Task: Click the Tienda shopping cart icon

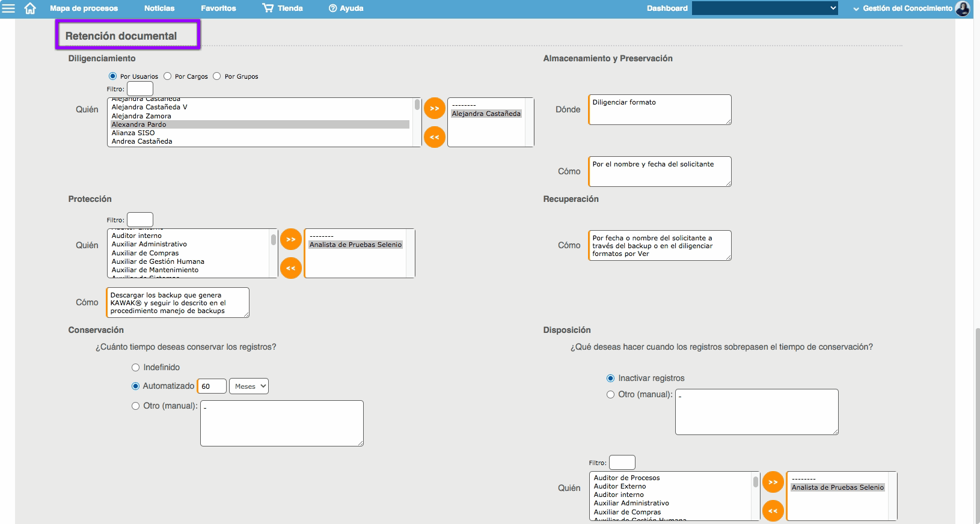Action: [268, 8]
